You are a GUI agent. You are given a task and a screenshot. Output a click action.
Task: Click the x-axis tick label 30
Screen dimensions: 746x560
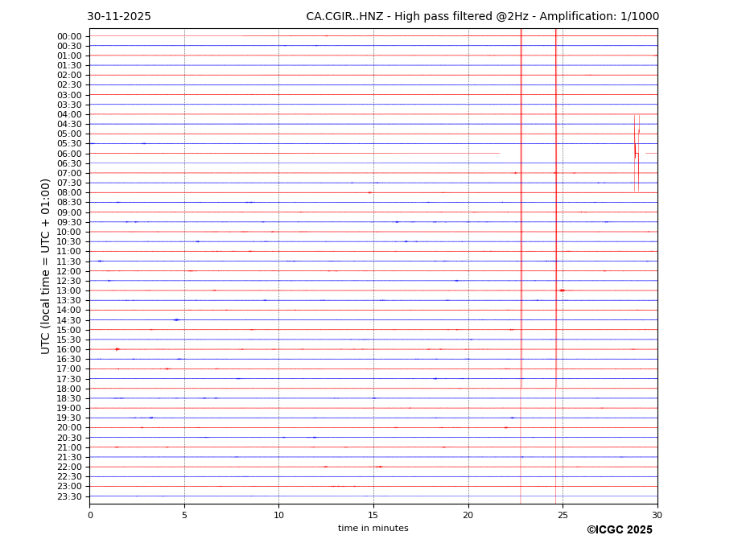pyautogui.click(x=657, y=515)
